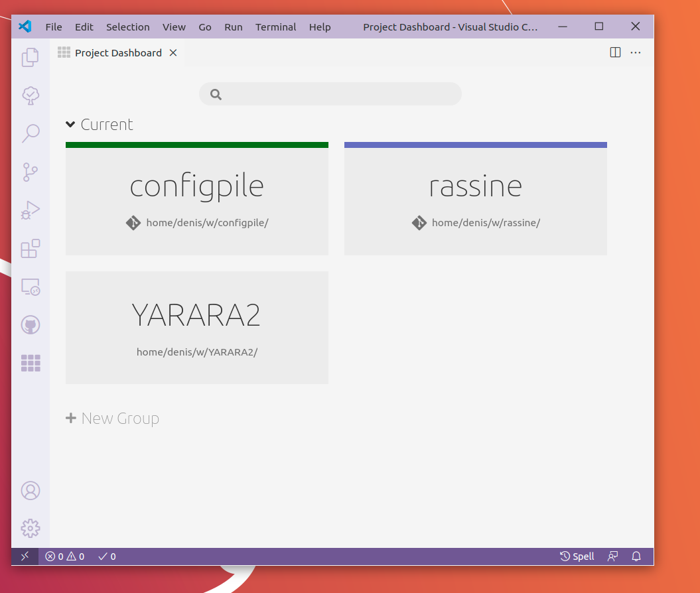Collapse the Current group
The height and width of the screenshot is (593, 700).
coord(70,125)
